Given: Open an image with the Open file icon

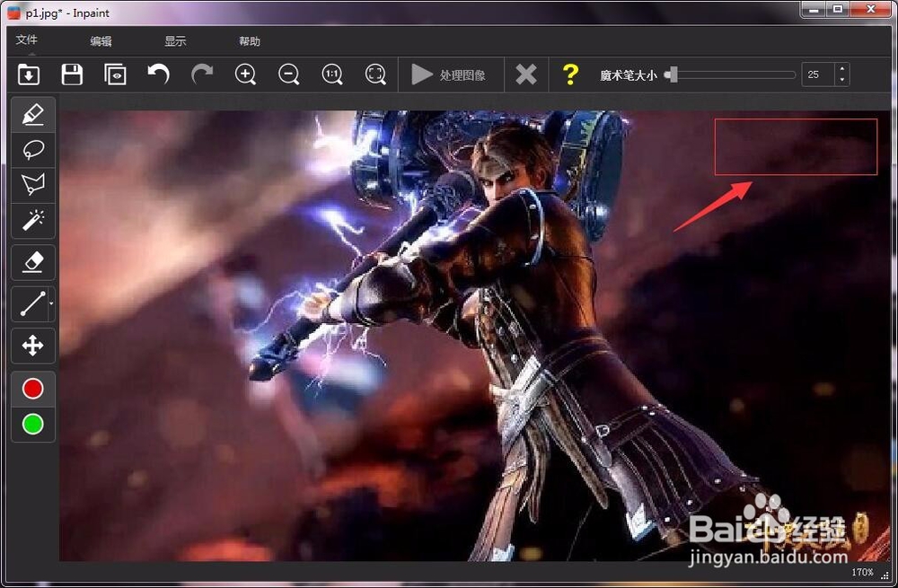Looking at the screenshot, I should click(29, 75).
